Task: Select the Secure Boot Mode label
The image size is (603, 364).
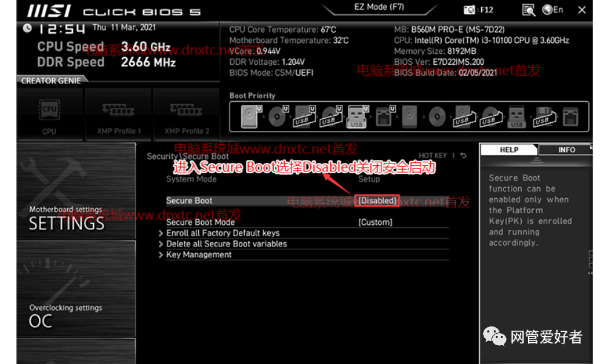Action: click(x=201, y=222)
